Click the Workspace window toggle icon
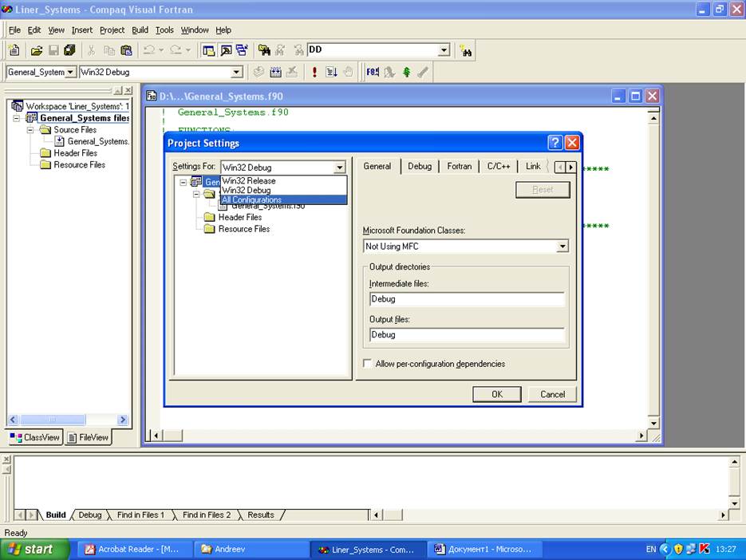Screen dimensions: 746x560 208,50
